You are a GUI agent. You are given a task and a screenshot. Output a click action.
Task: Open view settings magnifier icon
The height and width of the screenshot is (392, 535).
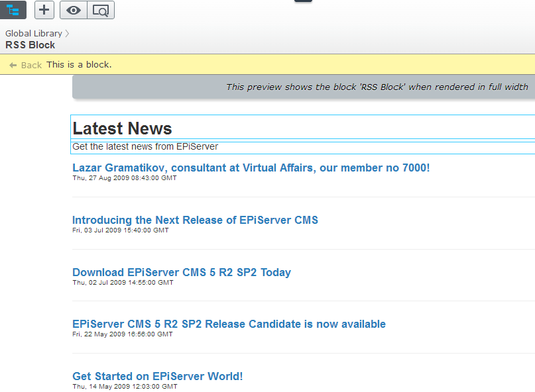101,10
